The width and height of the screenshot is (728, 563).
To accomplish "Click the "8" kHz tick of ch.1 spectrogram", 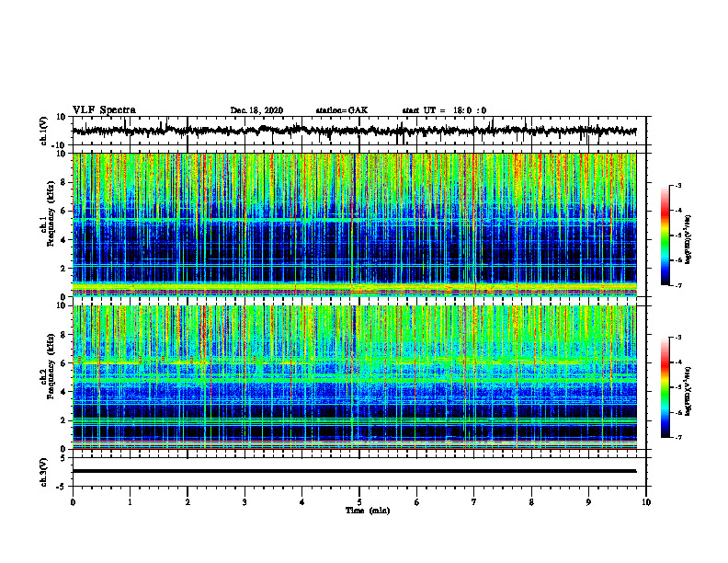I will pos(63,182).
